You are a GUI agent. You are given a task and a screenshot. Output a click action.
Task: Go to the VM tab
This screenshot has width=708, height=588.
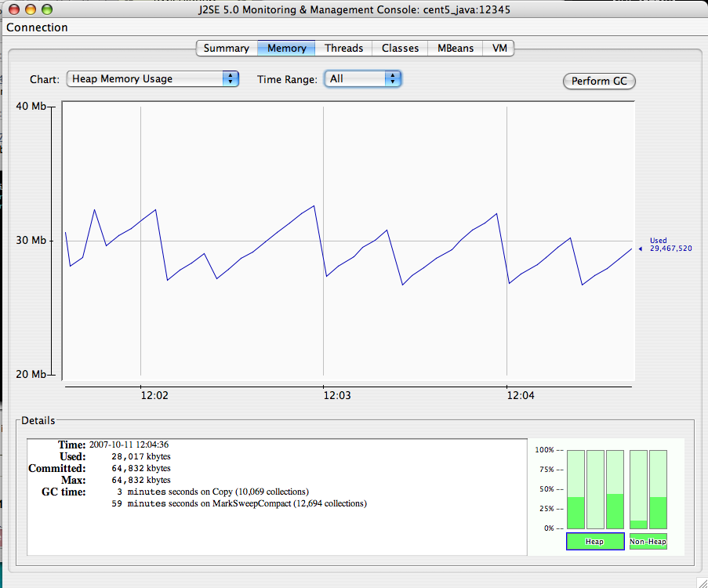[x=499, y=49]
